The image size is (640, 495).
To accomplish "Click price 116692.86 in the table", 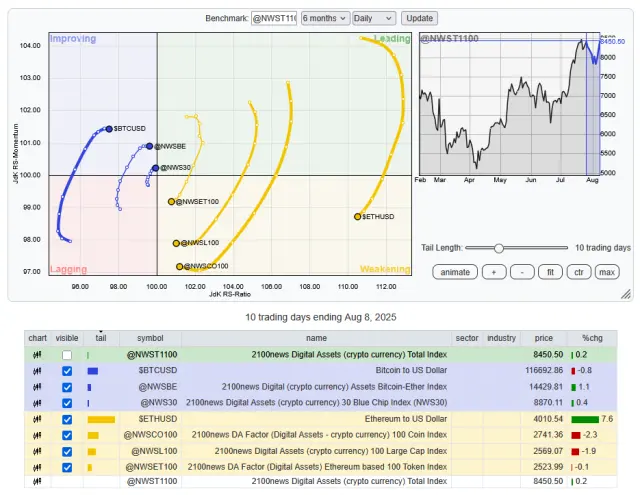I will [x=544, y=371].
